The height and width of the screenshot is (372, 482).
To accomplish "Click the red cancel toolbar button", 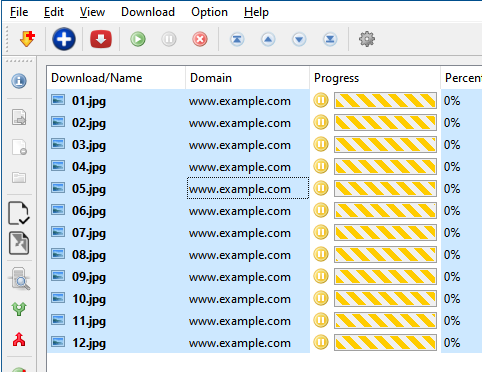I will point(200,39).
